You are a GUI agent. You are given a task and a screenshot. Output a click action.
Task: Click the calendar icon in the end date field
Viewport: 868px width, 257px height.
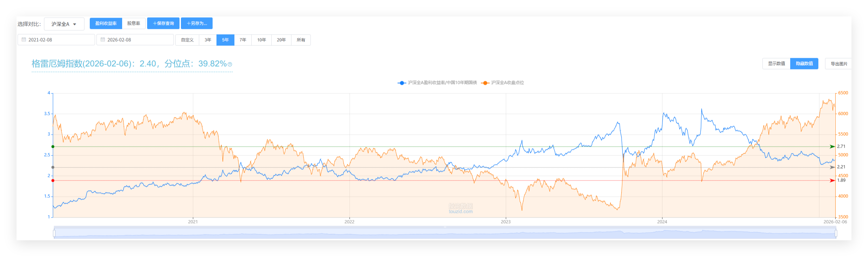tap(103, 39)
